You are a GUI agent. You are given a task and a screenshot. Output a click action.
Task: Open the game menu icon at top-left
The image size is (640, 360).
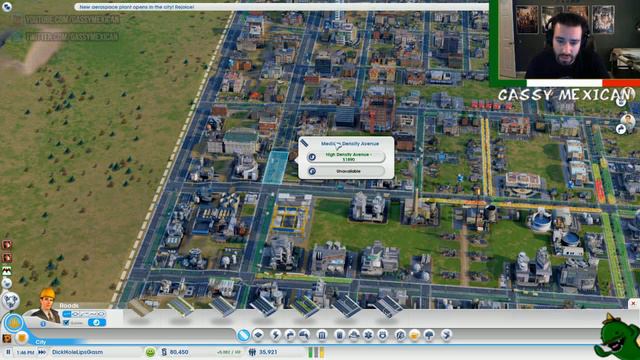coord(7,7)
